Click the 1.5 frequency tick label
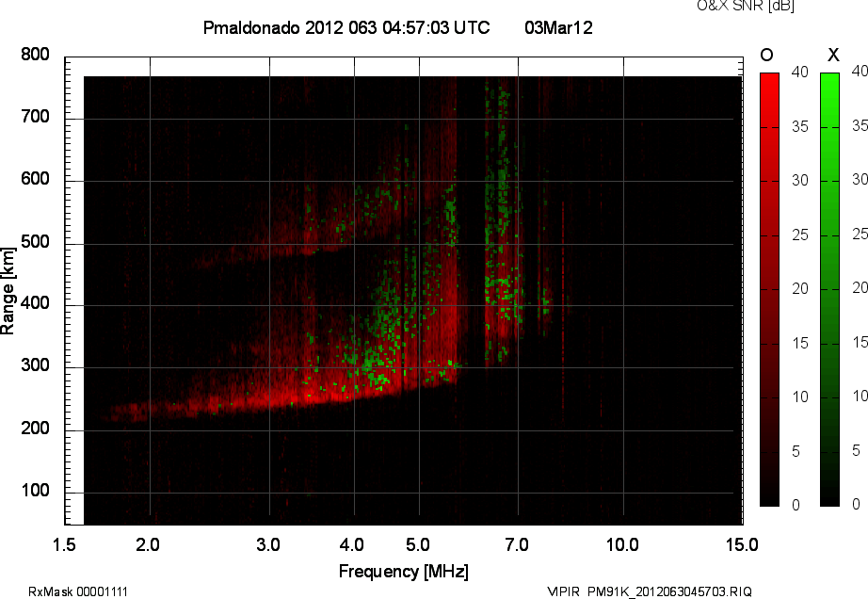This screenshot has width=868, height=599. pos(64,544)
